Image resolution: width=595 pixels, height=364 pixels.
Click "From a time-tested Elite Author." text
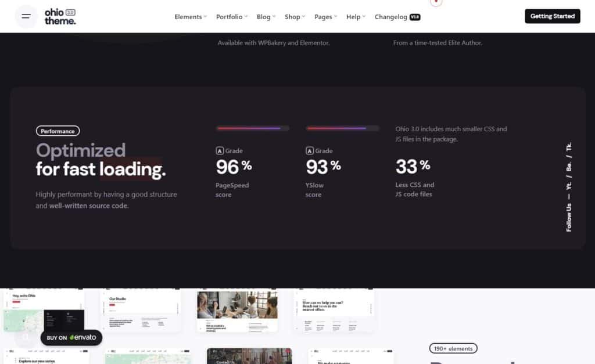[x=438, y=43]
